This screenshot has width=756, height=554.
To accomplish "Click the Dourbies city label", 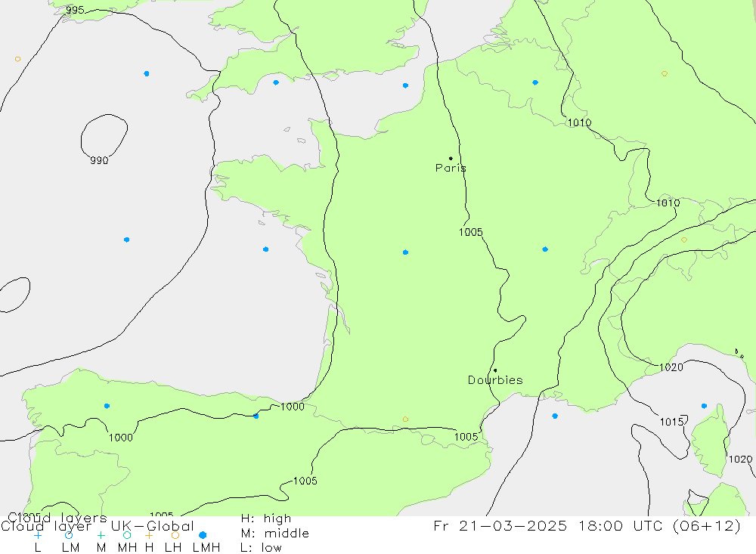I will [495, 380].
